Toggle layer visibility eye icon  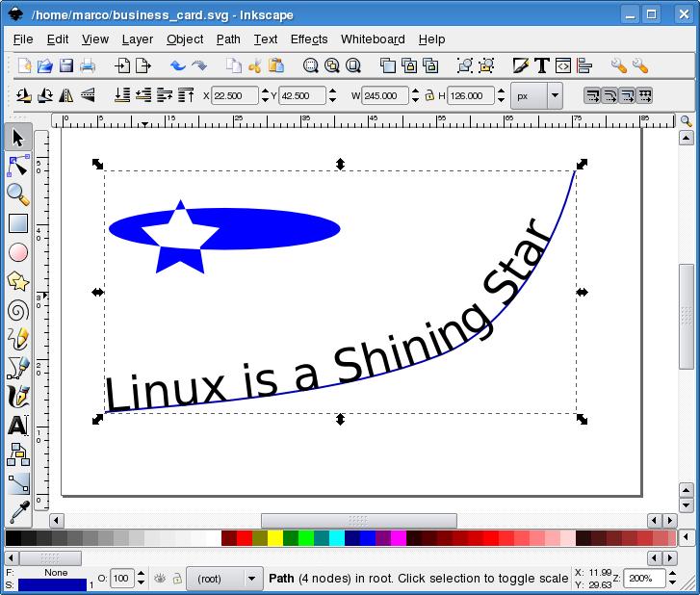point(160,579)
